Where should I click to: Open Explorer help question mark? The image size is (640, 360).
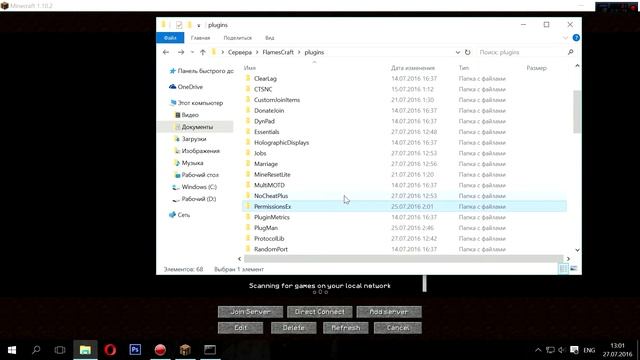576,38
